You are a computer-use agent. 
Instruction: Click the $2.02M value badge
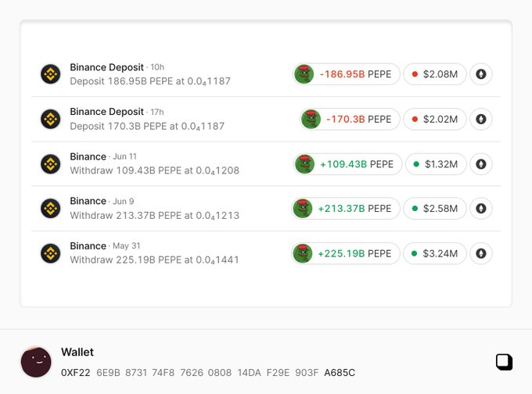pos(435,119)
